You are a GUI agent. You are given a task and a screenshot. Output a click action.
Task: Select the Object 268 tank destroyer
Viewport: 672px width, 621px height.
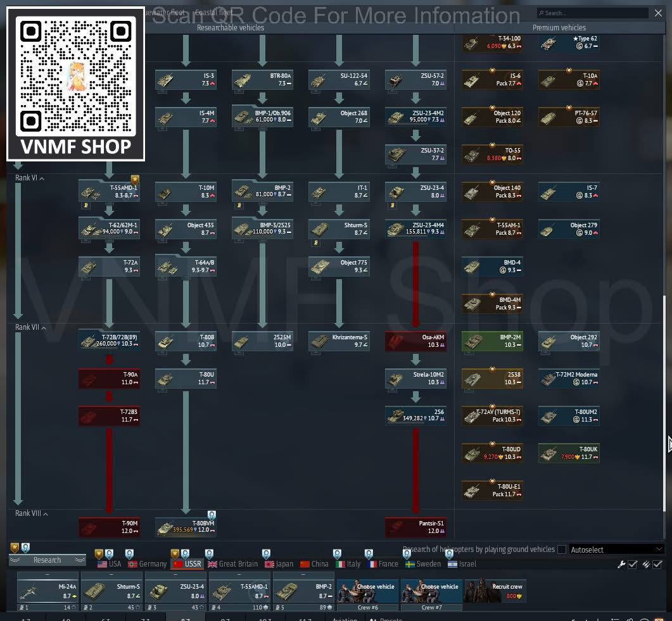click(339, 117)
